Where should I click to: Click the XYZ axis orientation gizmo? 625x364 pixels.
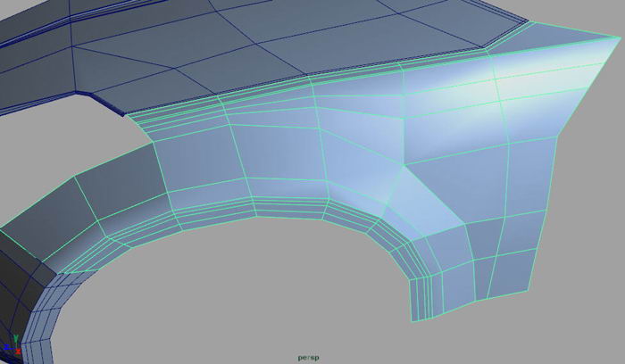click(16, 343)
